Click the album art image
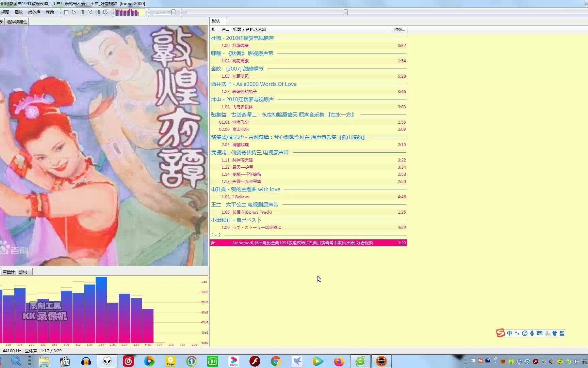 (104, 145)
